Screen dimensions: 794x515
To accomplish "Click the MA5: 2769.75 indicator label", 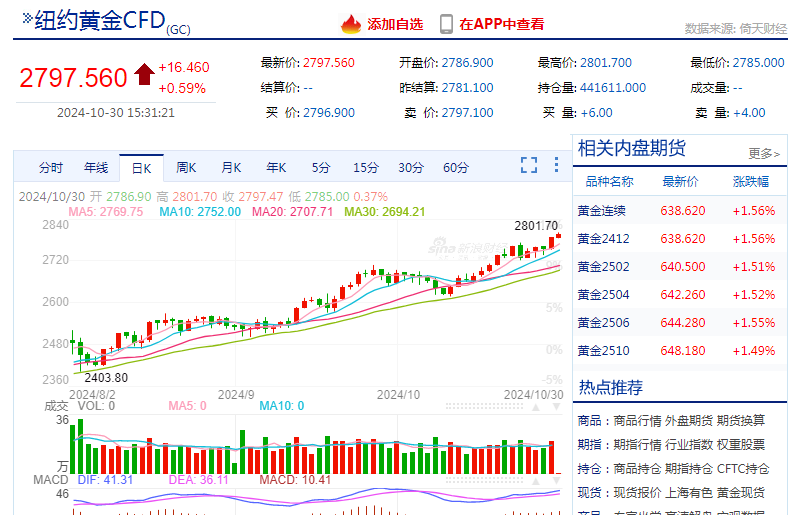I will [x=106, y=212].
